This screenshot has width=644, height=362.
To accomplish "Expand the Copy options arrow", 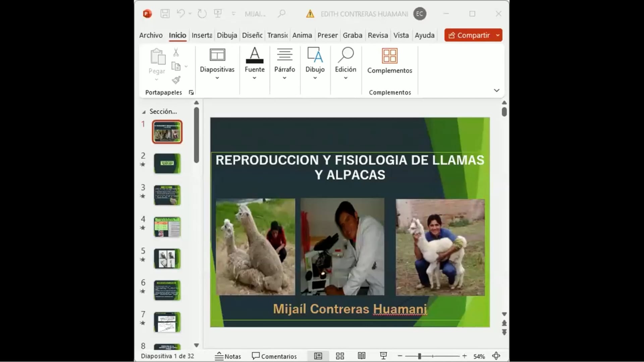I will [x=186, y=66].
